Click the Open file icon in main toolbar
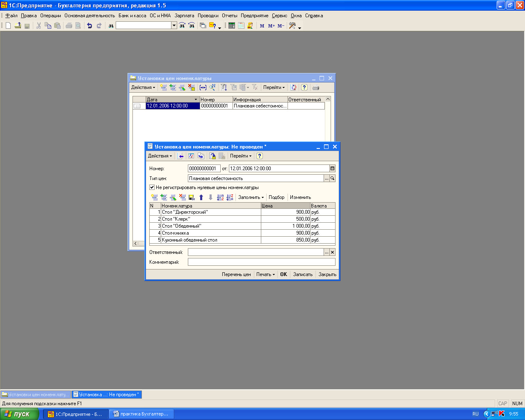This screenshot has width=525, height=420. coord(18,25)
